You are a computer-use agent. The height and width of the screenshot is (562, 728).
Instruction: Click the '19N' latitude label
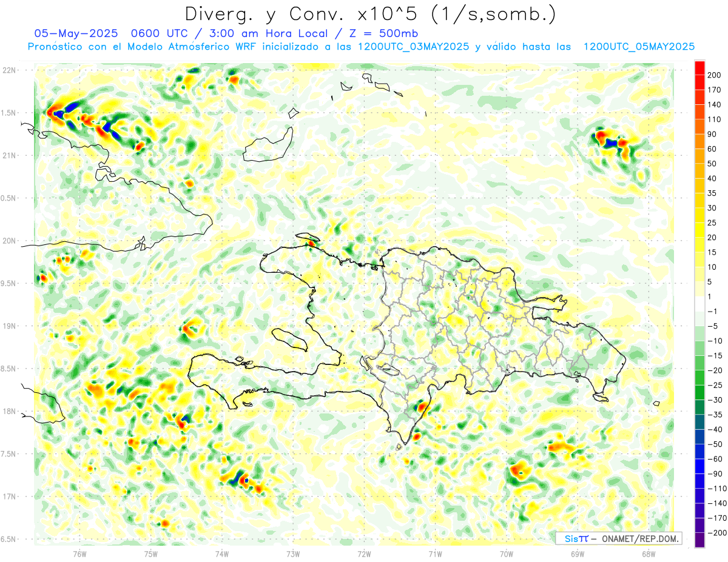pos(8,326)
